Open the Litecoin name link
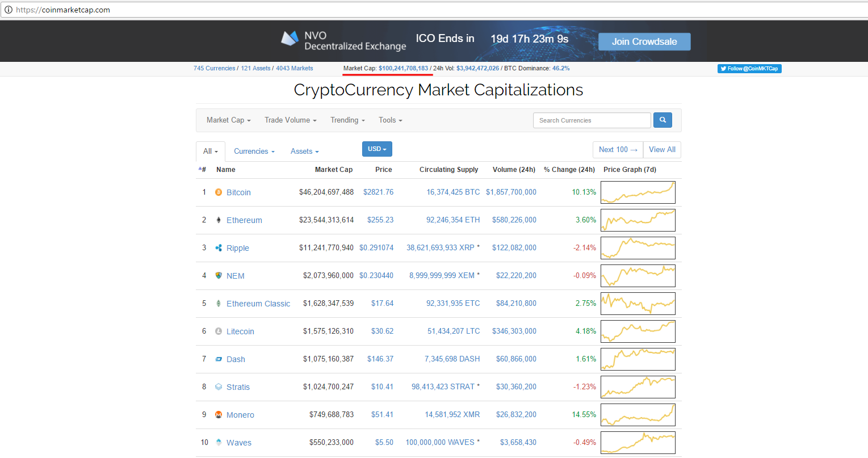 240,331
